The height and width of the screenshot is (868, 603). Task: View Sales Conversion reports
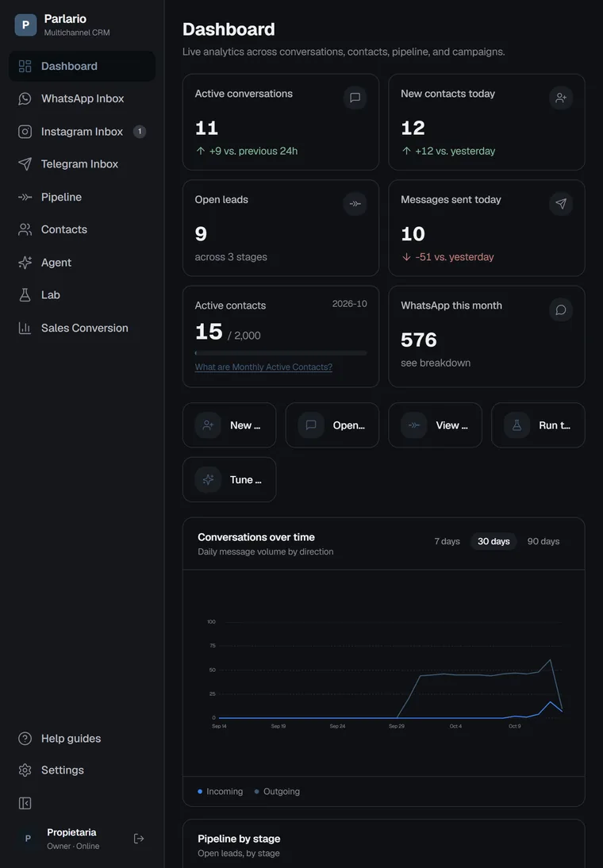pyautogui.click(x=82, y=328)
